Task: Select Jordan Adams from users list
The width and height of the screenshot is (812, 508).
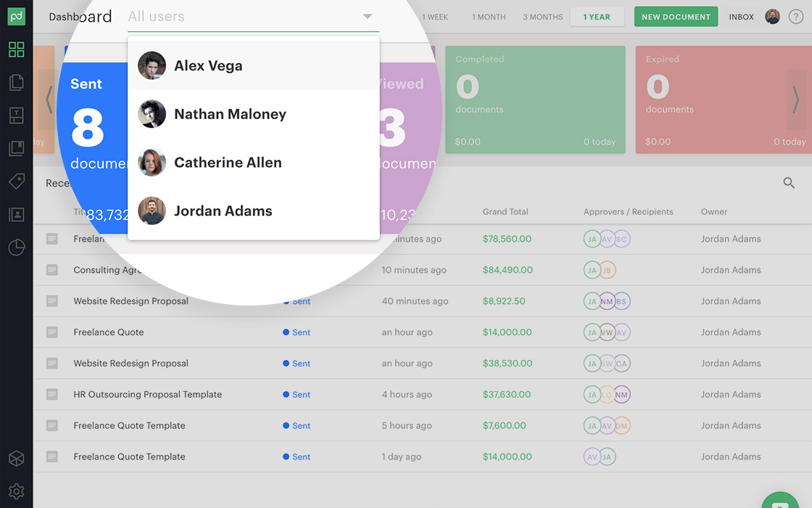Action: click(x=253, y=211)
